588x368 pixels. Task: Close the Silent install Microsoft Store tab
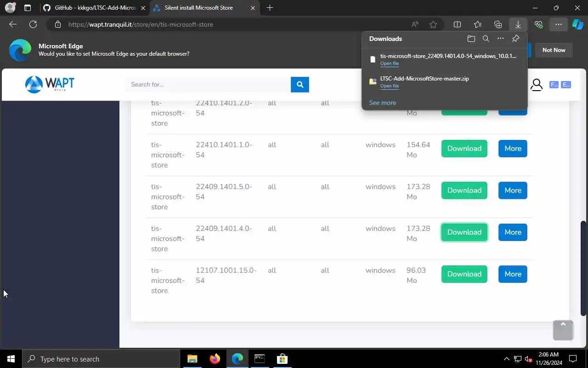[253, 8]
